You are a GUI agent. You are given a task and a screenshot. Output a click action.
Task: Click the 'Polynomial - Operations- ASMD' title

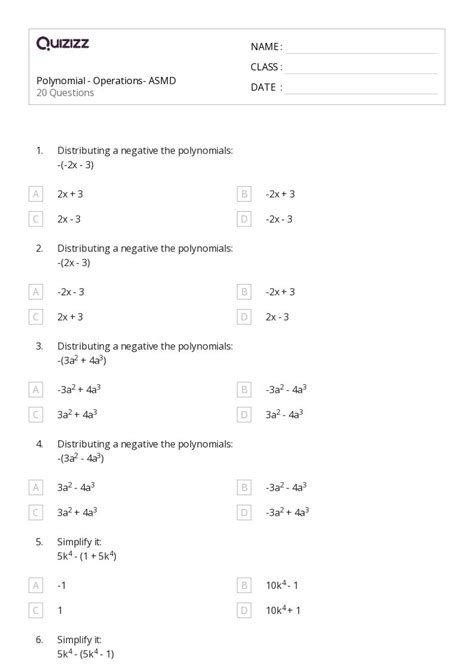tap(106, 81)
